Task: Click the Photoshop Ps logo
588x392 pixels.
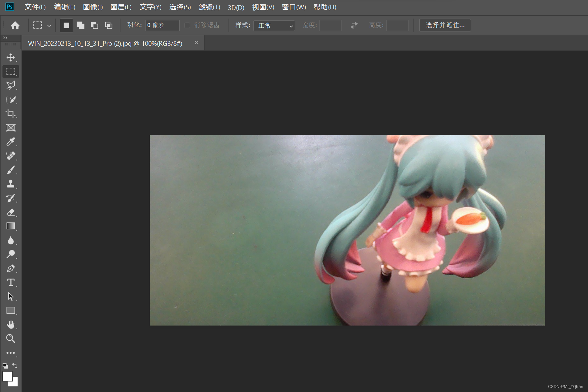Action: pos(10,7)
